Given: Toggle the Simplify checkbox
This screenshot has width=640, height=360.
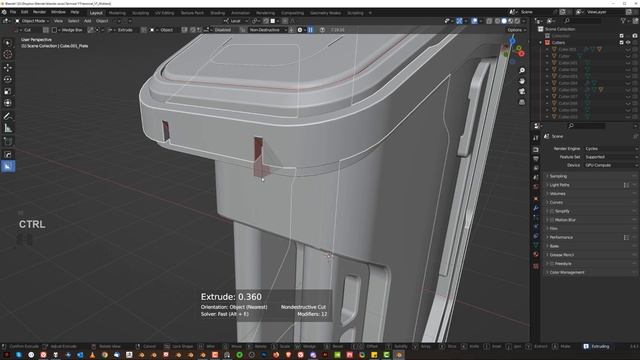Looking at the screenshot, I should click(552, 211).
